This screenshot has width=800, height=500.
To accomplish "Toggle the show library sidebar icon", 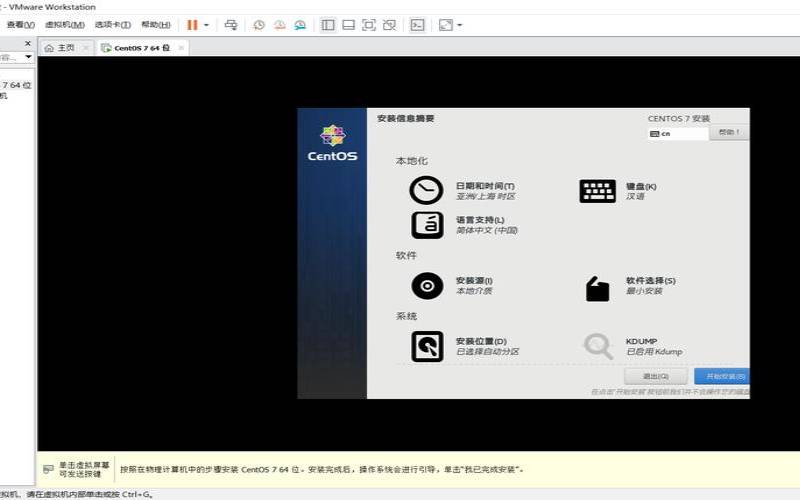I will [328, 25].
